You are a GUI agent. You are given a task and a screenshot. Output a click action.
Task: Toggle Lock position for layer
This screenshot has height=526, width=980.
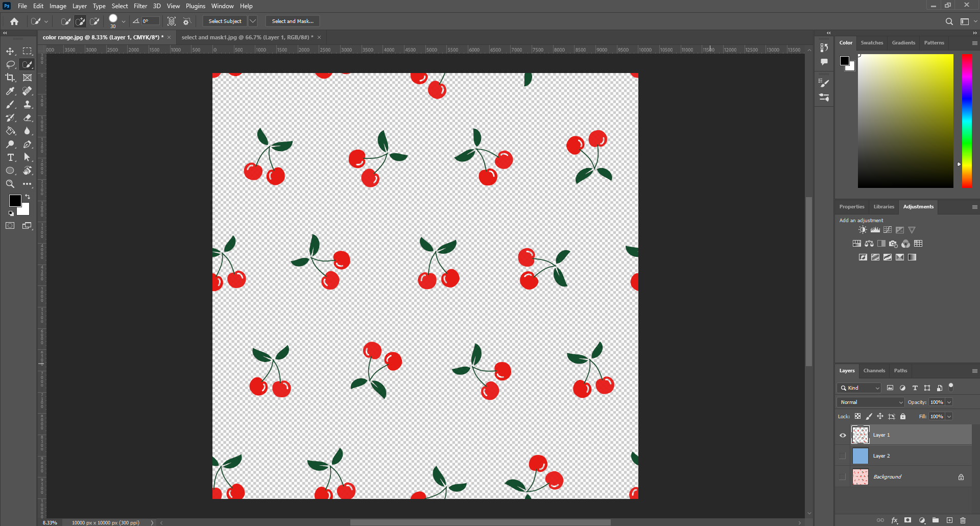pyautogui.click(x=880, y=416)
